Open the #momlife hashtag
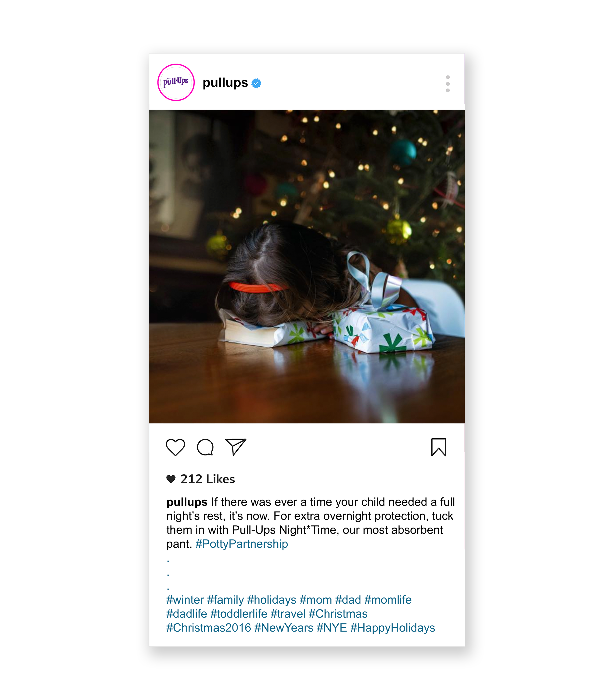This screenshot has width=613, height=700. coord(388,600)
